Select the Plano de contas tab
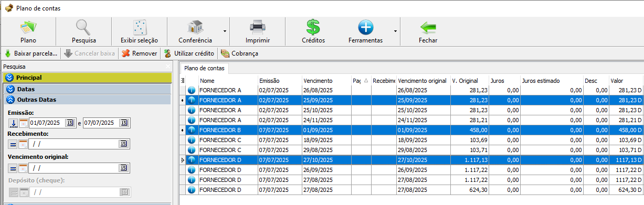The width and height of the screenshot is (644, 205). [204, 68]
